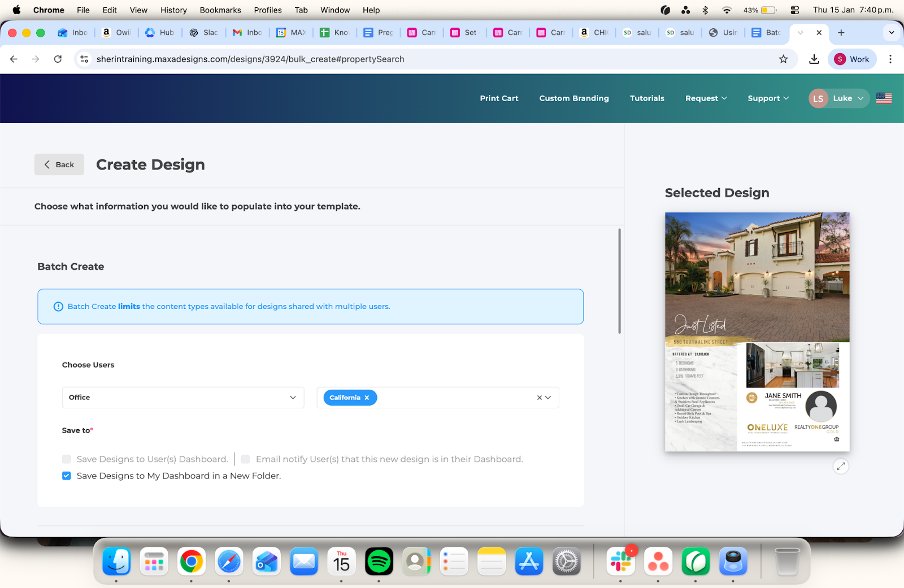This screenshot has height=588, width=904.
Task: Open the Luke user account menu
Action: (838, 98)
